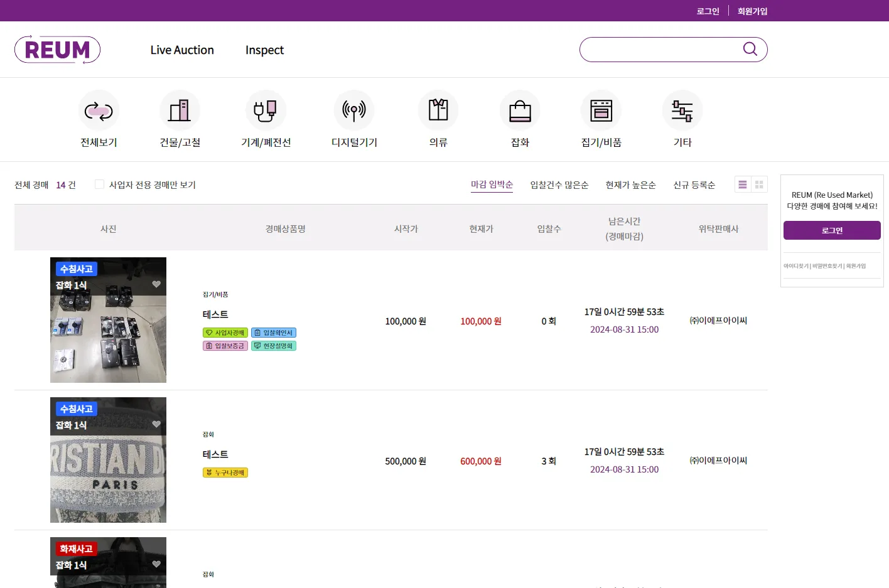The image size is (889, 588).
Task: Click 회원가입 link in side panel
Action: (856, 266)
